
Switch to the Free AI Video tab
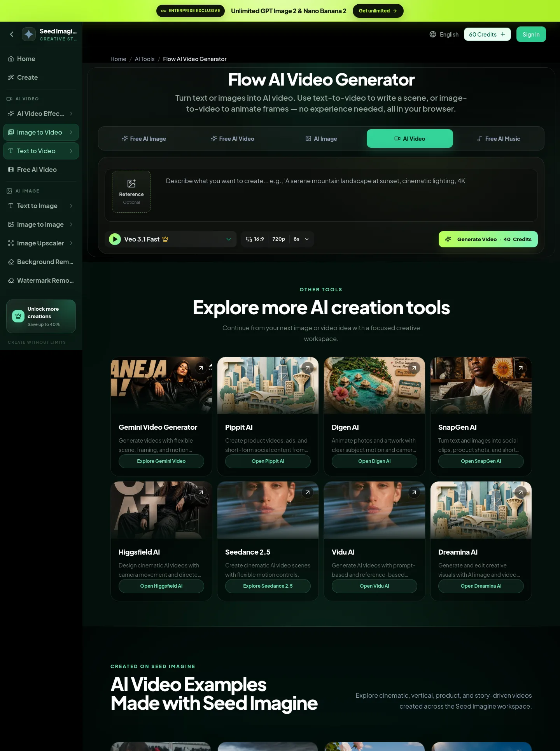[x=233, y=138]
